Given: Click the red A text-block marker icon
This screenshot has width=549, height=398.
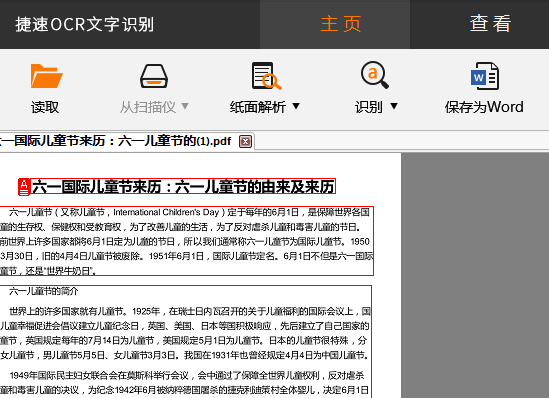Looking at the screenshot, I should (x=24, y=187).
